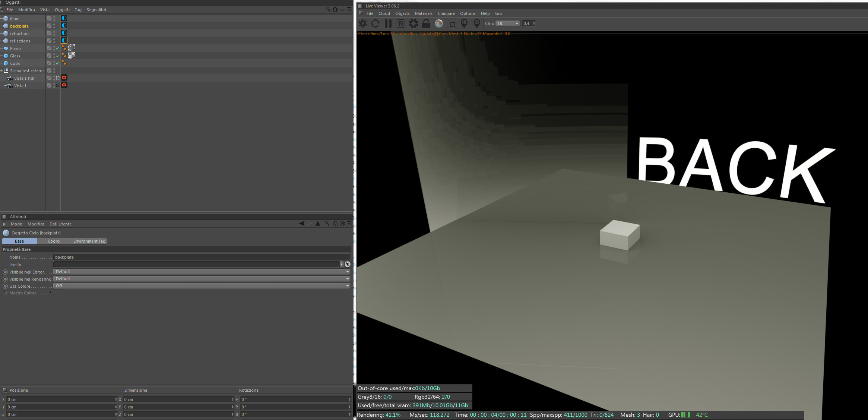Open the Chn channel dropdown
Image resolution: width=868 pixels, height=420 pixels.
[507, 23]
